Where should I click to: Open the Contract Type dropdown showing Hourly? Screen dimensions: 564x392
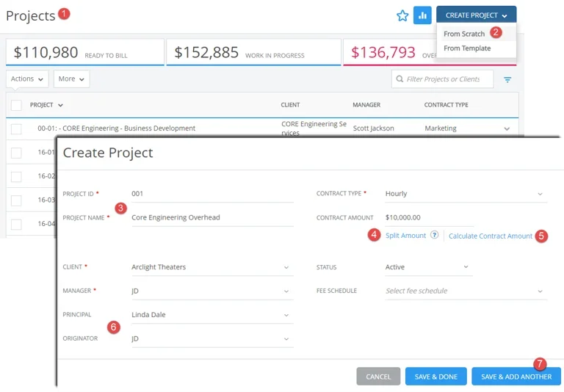[466, 194]
